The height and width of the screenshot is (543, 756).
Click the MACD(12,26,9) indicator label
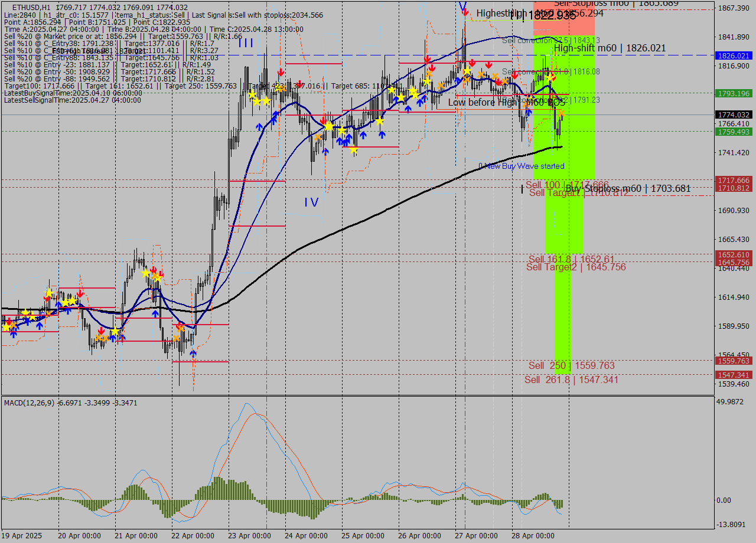29,403
